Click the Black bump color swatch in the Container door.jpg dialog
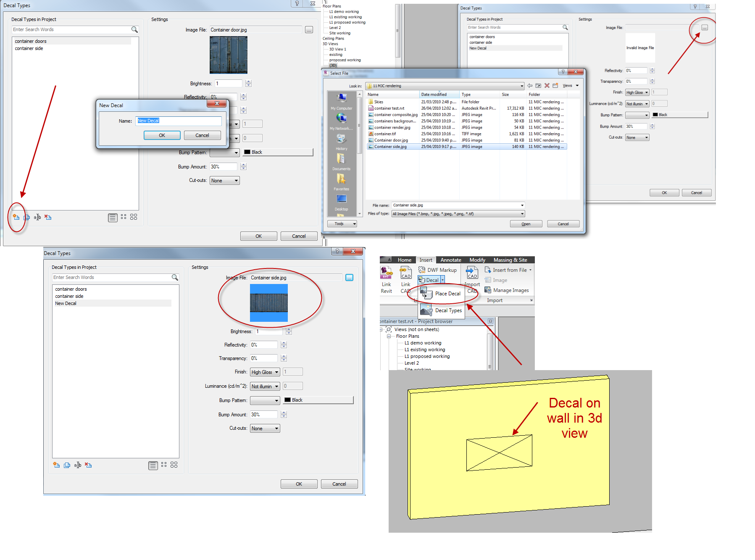The width and height of the screenshot is (755, 560). (278, 152)
